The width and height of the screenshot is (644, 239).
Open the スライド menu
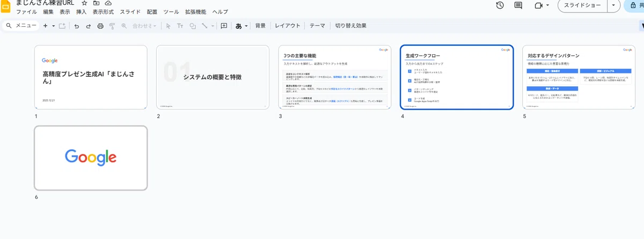pyautogui.click(x=130, y=12)
